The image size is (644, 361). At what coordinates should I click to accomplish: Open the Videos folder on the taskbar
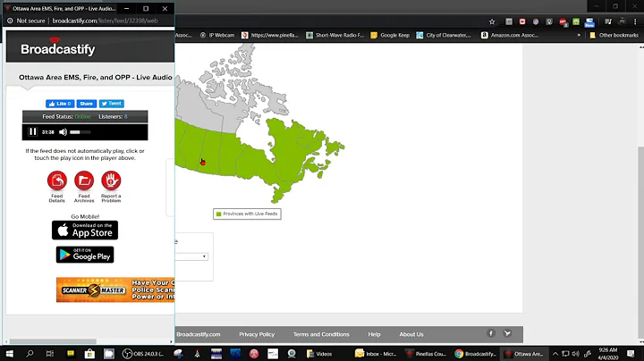pyautogui.click(x=319, y=354)
